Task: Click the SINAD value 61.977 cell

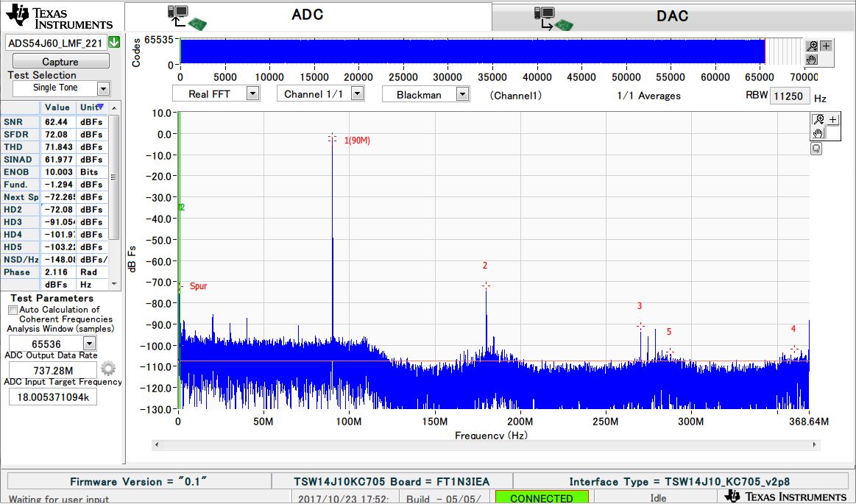Action: (x=58, y=159)
